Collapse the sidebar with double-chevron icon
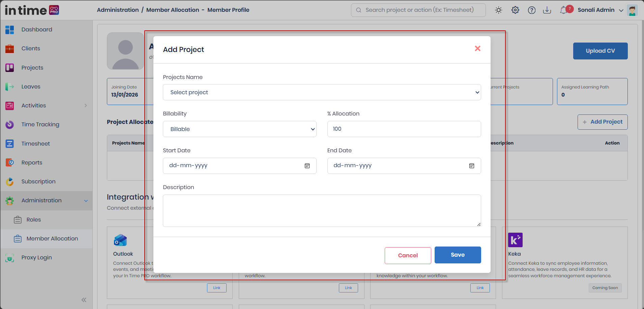The height and width of the screenshot is (309, 644). [x=84, y=300]
